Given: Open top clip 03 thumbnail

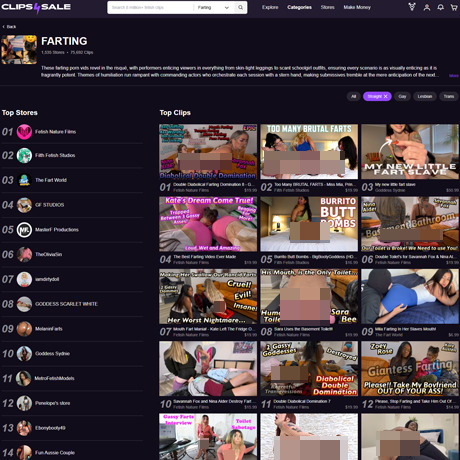Looking at the screenshot, I should click(x=410, y=152).
